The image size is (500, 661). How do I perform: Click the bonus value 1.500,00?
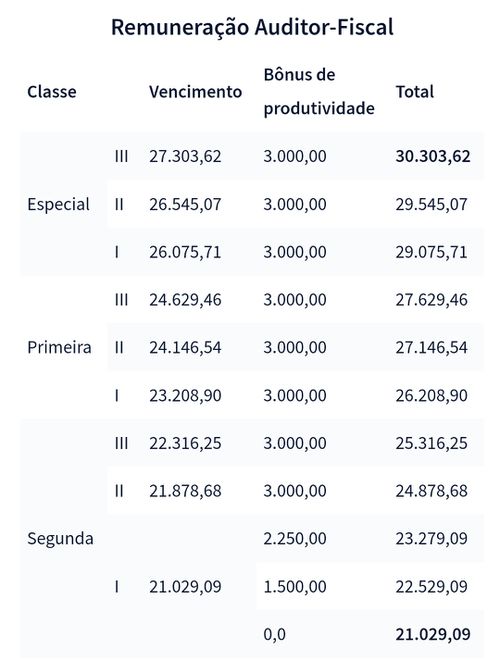click(295, 587)
